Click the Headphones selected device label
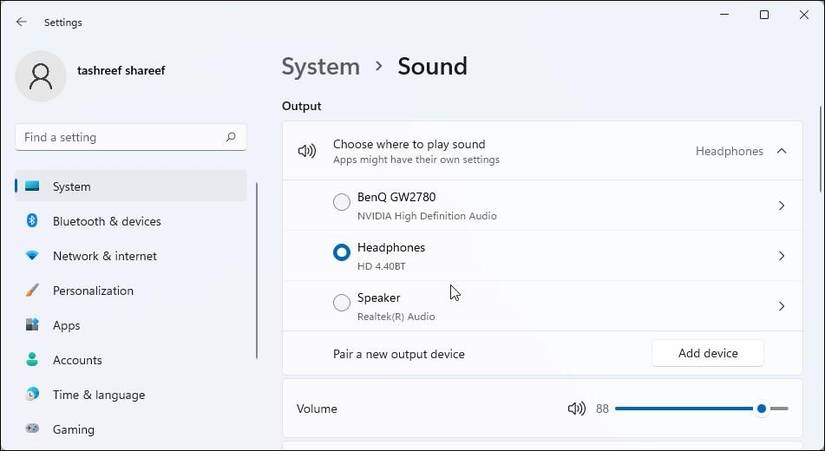 tap(729, 151)
